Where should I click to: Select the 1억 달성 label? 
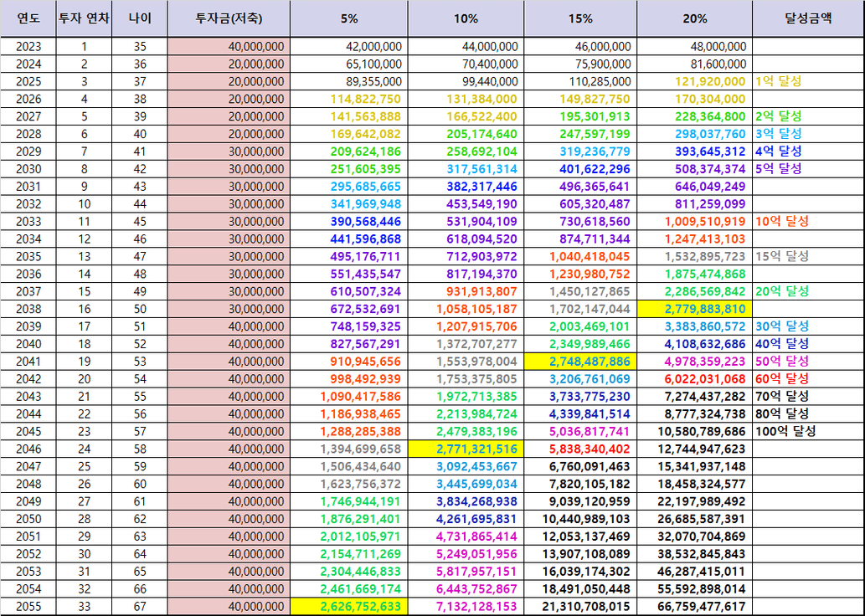pyautogui.click(x=779, y=82)
